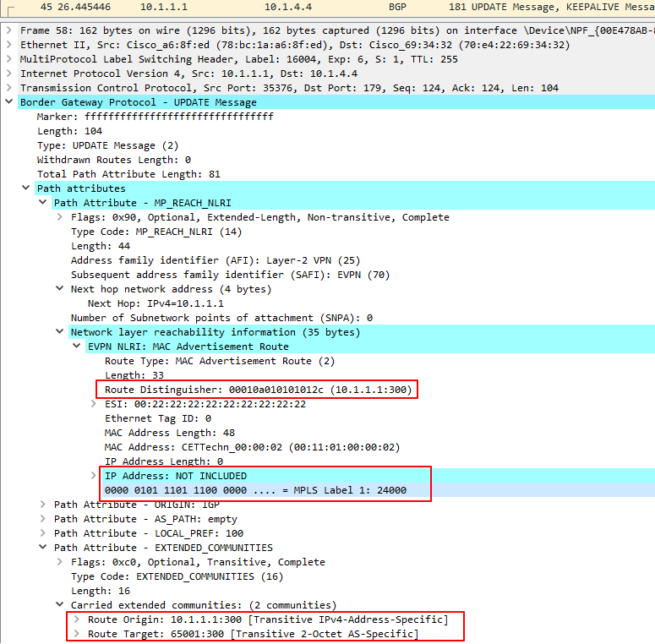Collapse the Path attributes tree node
Screen dimensions: 655x644
coord(26,188)
